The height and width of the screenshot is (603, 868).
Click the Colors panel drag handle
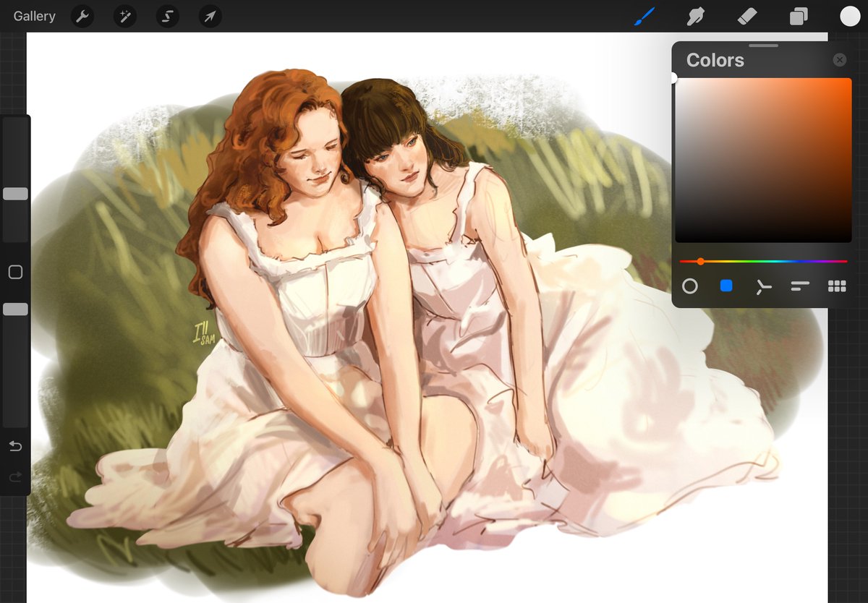[763, 46]
